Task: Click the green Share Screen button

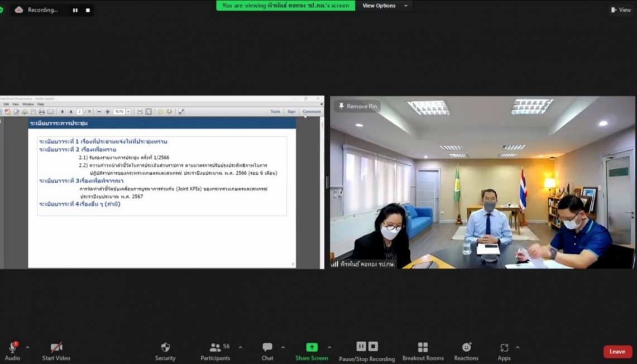Action: click(x=312, y=351)
